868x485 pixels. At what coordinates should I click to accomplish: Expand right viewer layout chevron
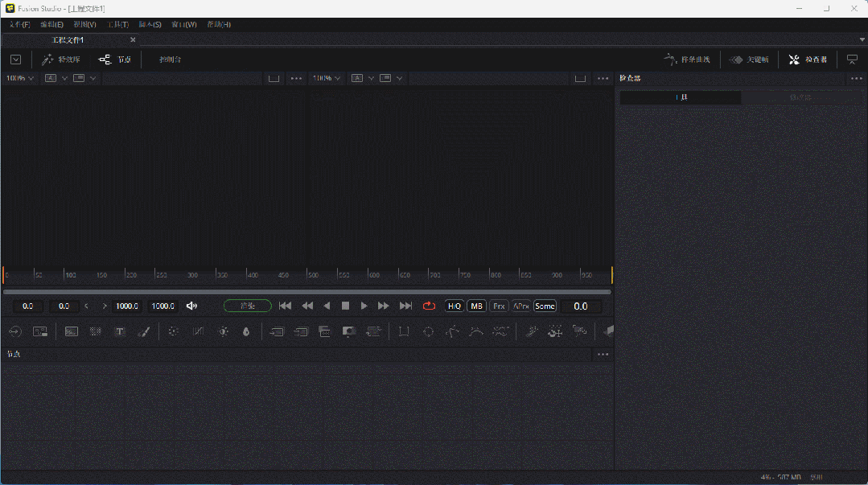[399, 78]
